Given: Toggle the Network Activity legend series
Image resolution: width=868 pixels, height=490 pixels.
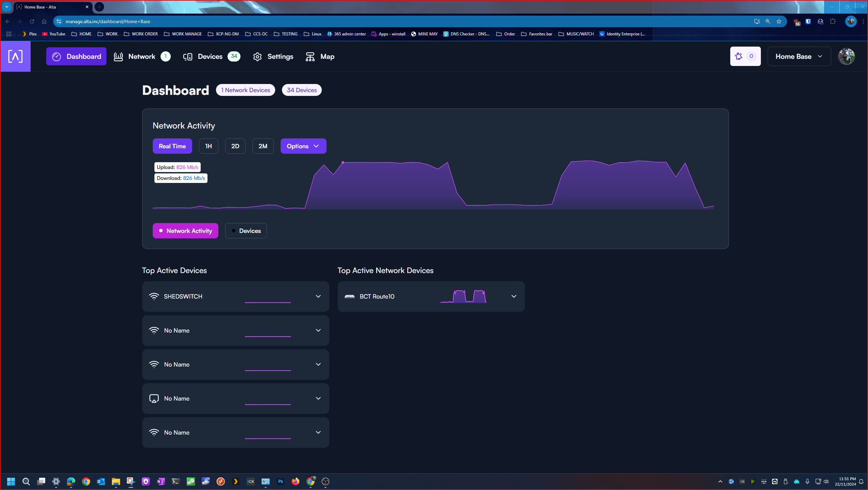Looking at the screenshot, I should tap(185, 231).
